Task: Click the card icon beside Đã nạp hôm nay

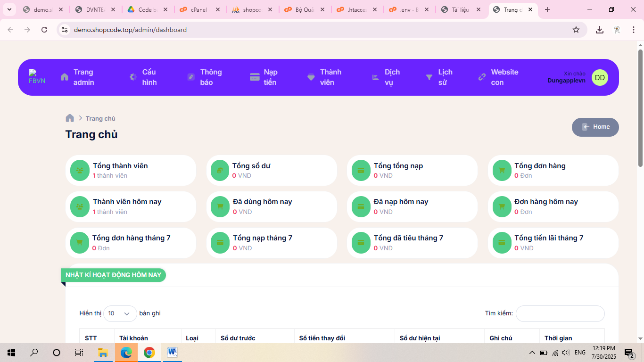Action: 361,206
